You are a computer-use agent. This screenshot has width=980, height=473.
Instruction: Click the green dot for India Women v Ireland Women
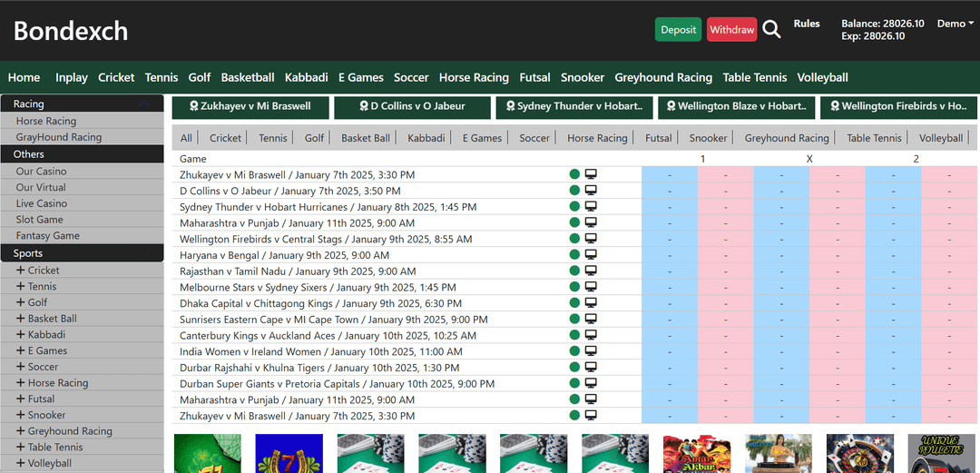(575, 351)
